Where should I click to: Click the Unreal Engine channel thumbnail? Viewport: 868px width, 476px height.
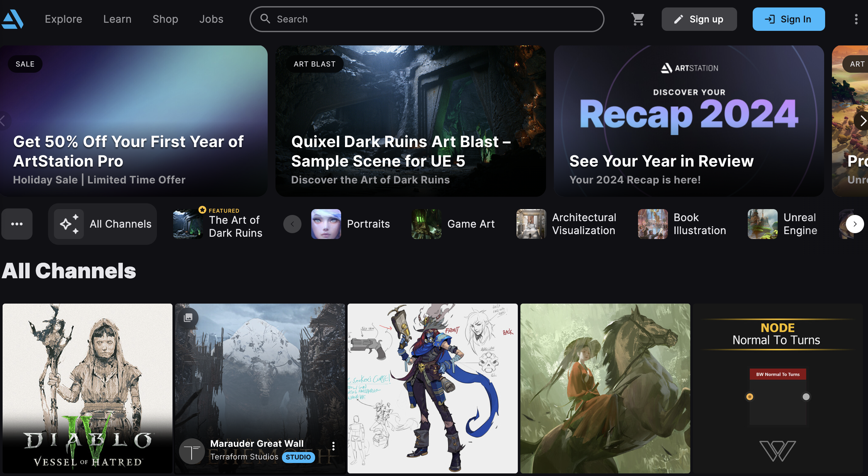coord(762,224)
